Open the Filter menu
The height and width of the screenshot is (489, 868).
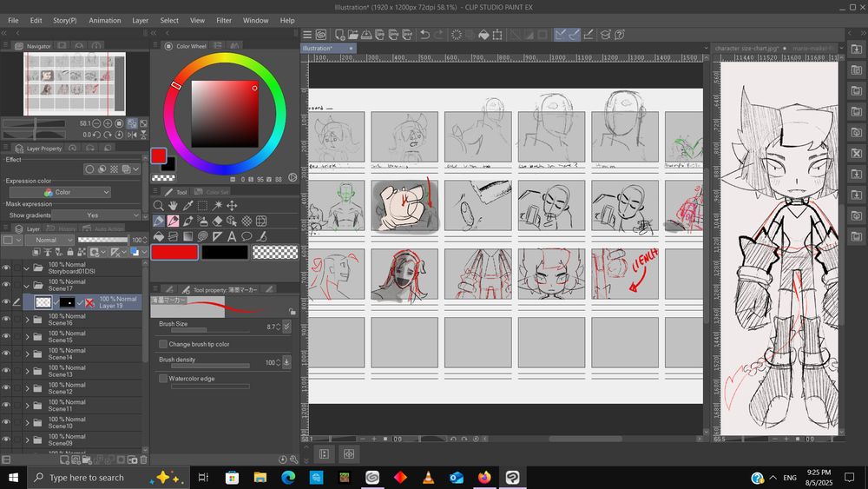(x=224, y=21)
